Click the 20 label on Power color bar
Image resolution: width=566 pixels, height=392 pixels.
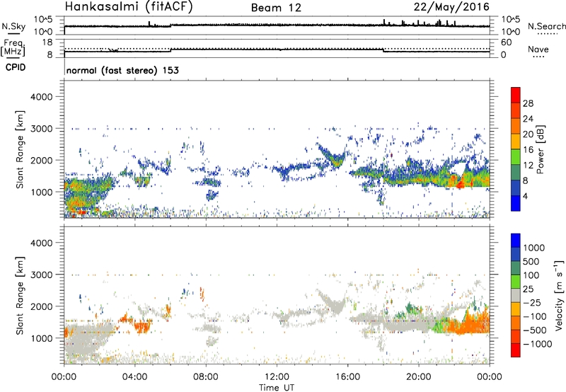[528, 134]
